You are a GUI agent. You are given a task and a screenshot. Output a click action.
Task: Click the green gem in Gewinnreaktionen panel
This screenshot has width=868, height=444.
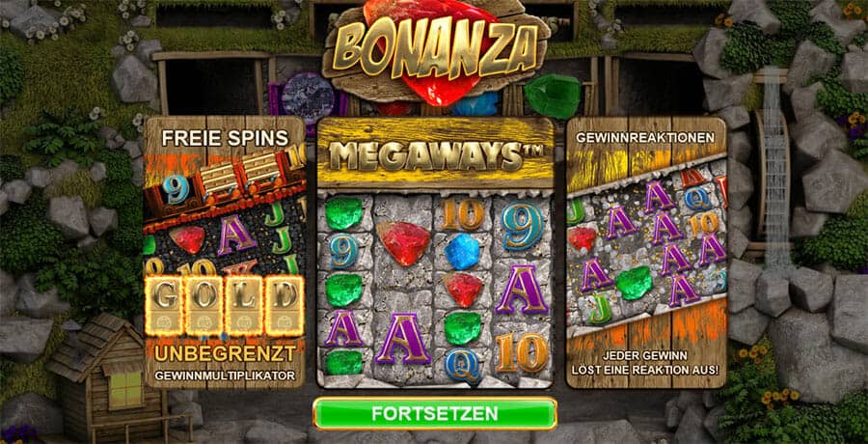tap(635, 282)
